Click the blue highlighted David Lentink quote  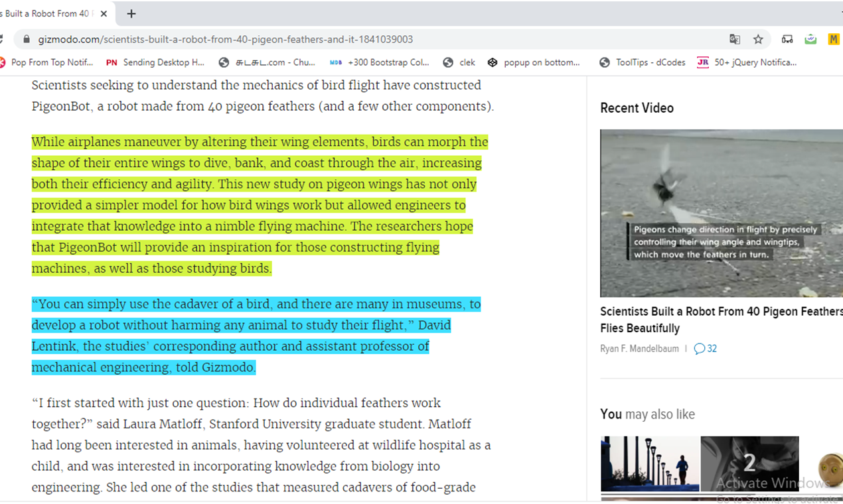(x=256, y=336)
